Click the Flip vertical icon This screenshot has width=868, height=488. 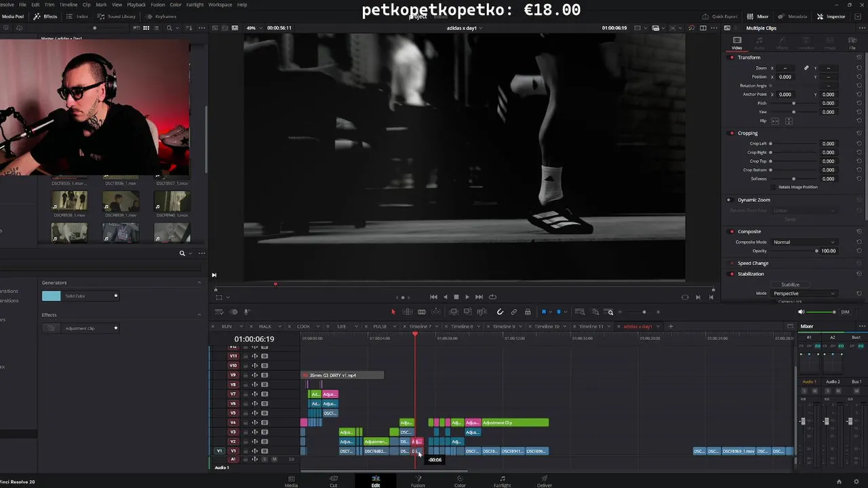788,121
